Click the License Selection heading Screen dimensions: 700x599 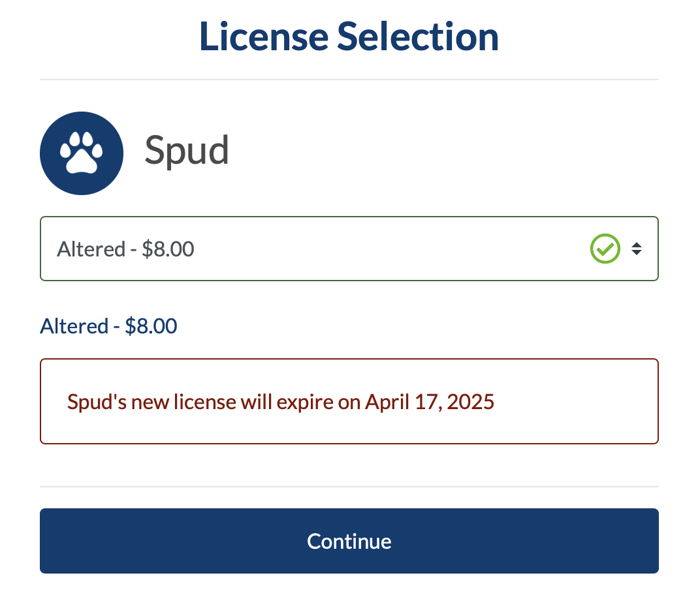pos(348,37)
